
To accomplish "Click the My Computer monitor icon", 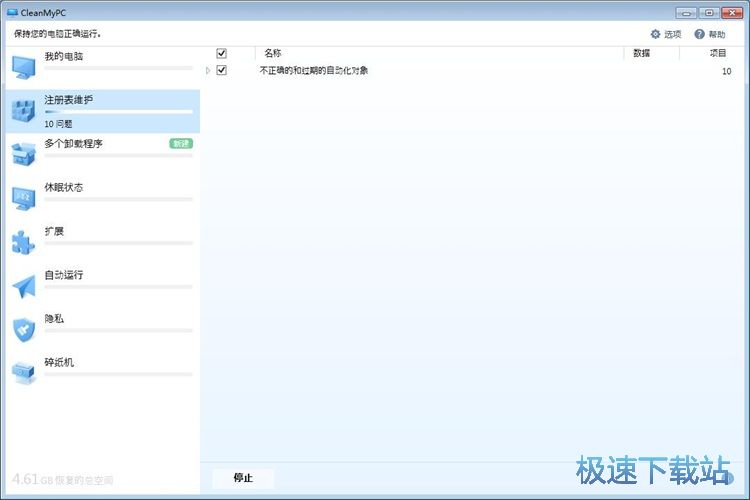I will (24, 67).
